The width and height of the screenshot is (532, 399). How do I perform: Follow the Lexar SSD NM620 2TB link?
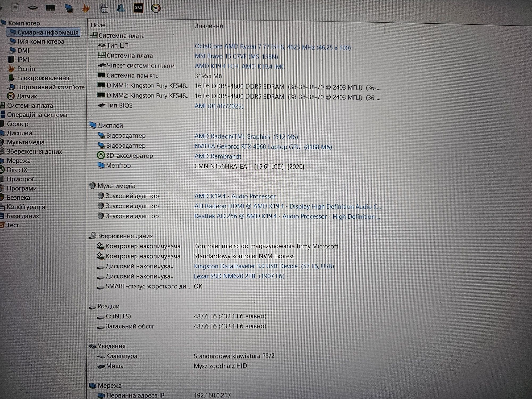(239, 276)
